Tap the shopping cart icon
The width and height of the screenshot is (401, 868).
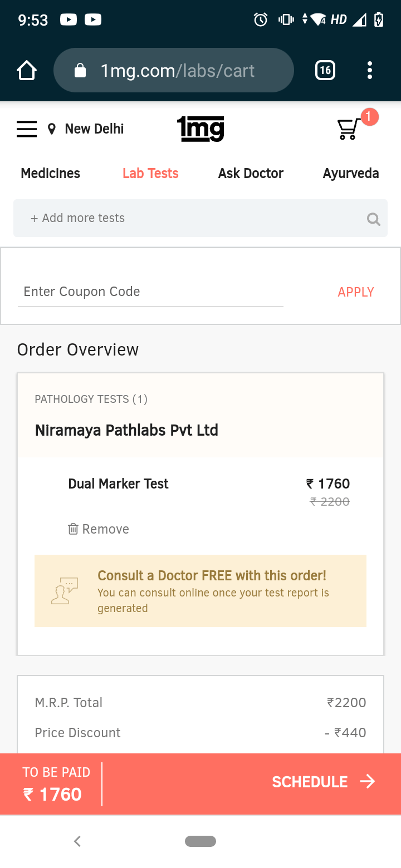pos(349,129)
